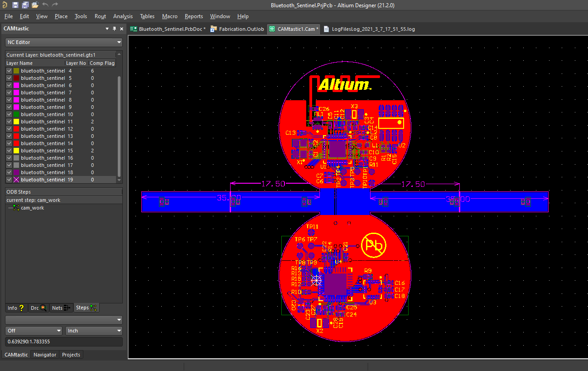Switch to the Nets panel tab
588x371 pixels.
point(61,308)
